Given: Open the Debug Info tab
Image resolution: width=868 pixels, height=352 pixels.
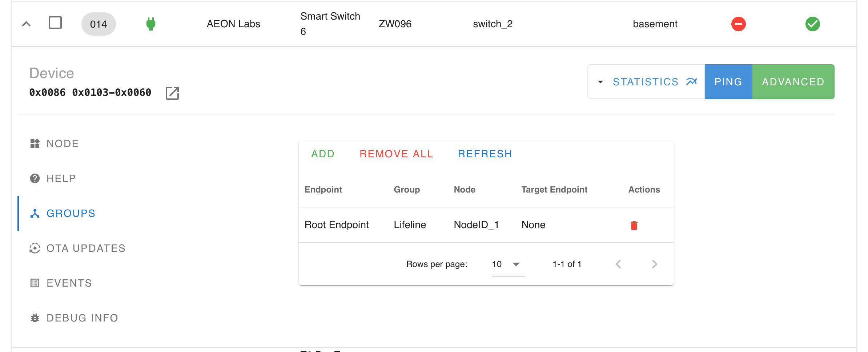Looking at the screenshot, I should [x=74, y=318].
